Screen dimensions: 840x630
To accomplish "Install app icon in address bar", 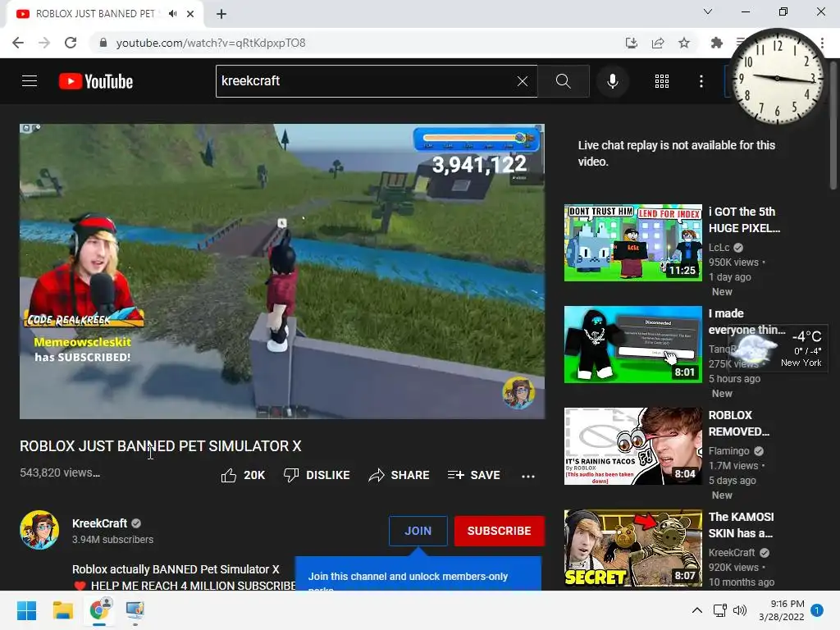I will point(632,43).
